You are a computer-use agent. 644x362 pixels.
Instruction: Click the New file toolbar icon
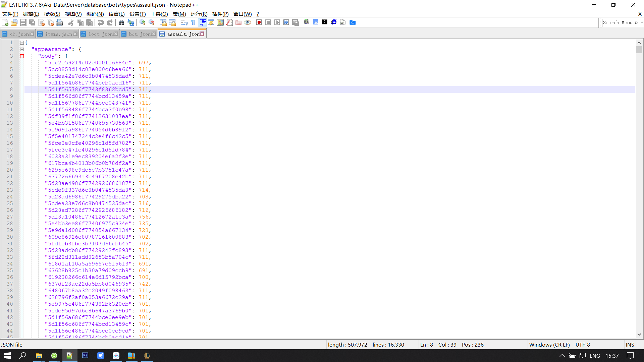[x=5, y=22]
